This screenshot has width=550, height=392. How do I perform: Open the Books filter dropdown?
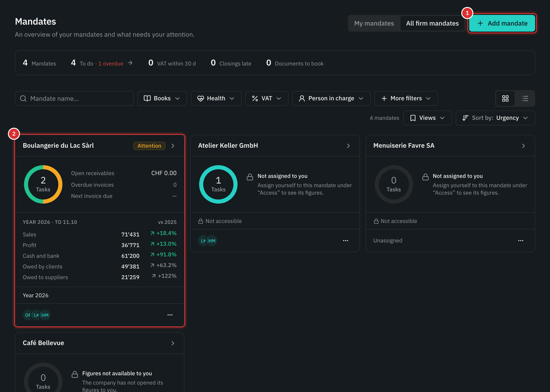coord(162,98)
